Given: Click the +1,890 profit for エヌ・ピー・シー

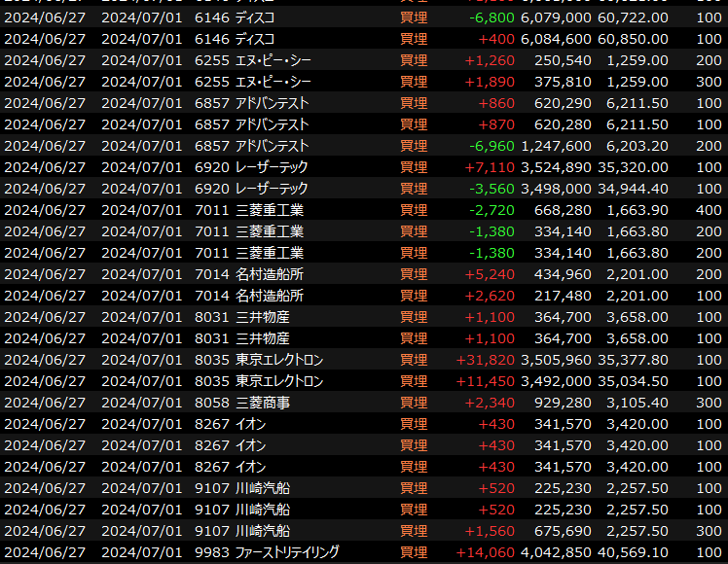Looking at the screenshot, I should tap(490, 82).
